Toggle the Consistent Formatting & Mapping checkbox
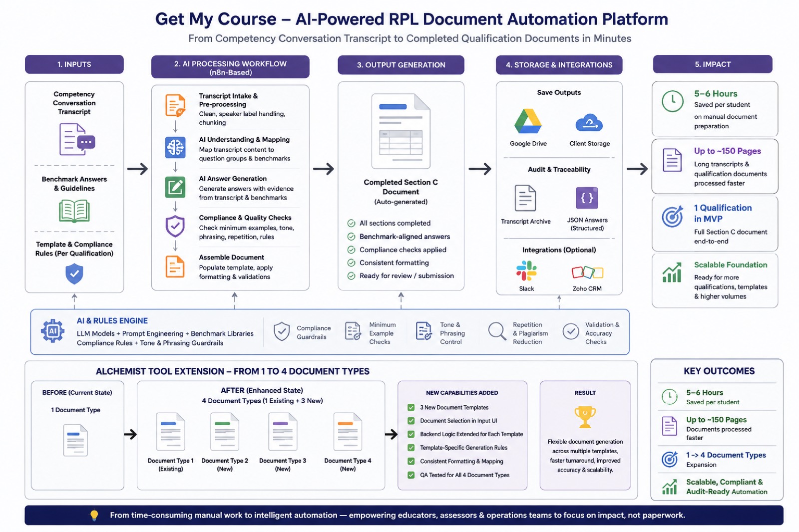Viewport: 799px width, 532px height. (411, 461)
